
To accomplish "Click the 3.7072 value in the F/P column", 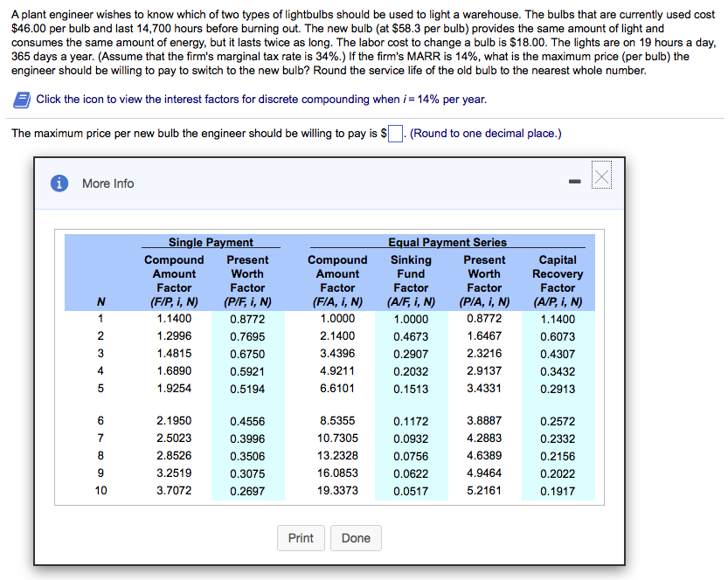I will click(x=174, y=491).
